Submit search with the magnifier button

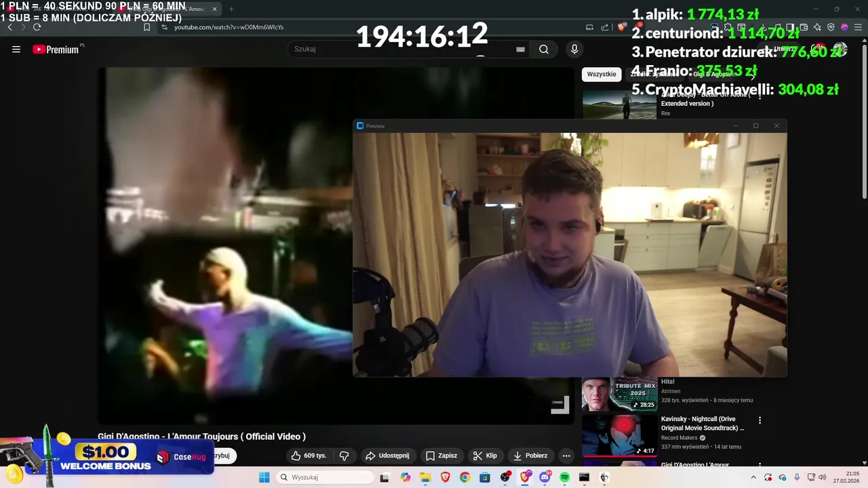(x=544, y=49)
